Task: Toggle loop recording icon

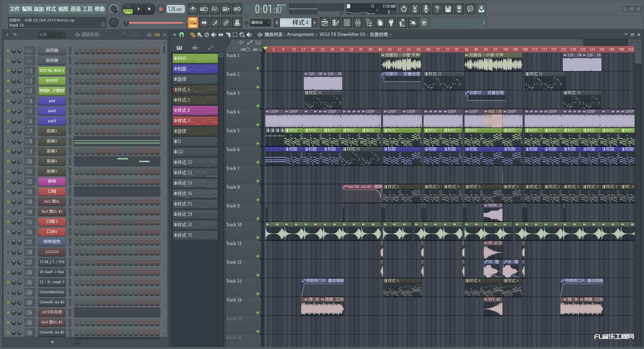Action: tap(237, 9)
